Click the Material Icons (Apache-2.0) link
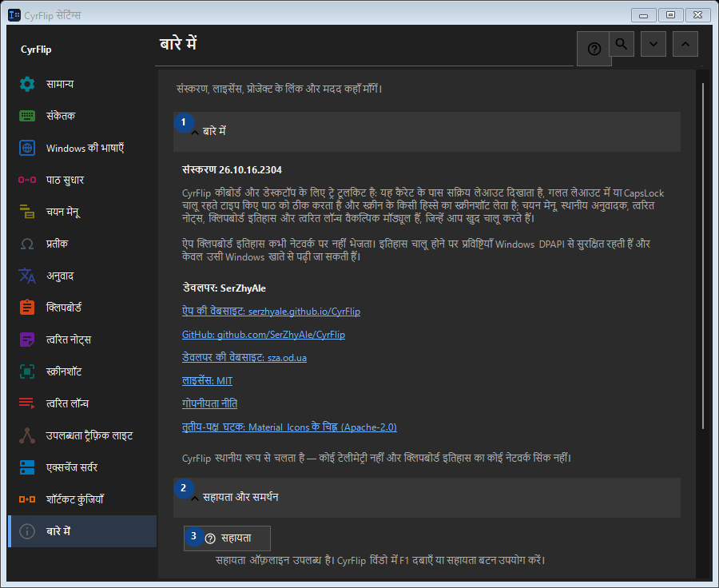The image size is (719, 588). click(x=289, y=427)
